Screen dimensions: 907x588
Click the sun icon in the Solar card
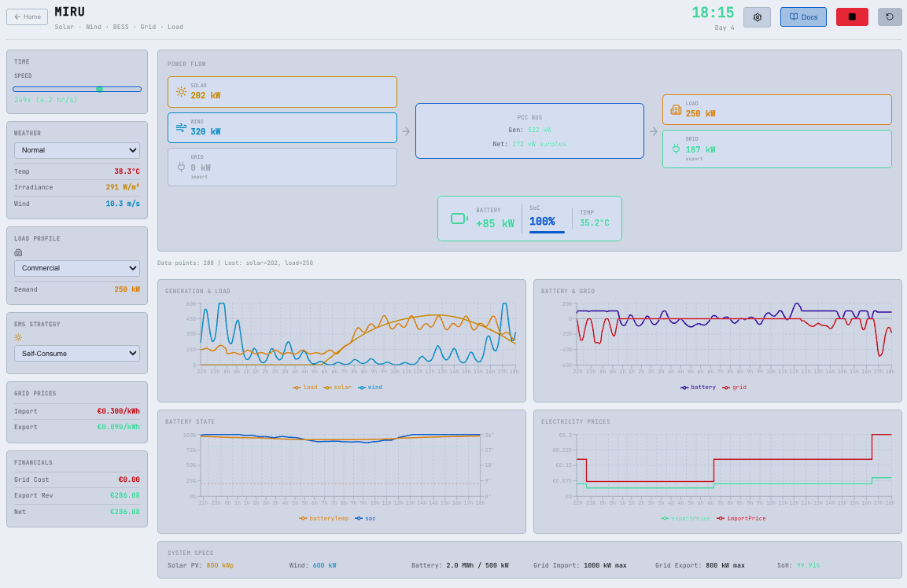(x=181, y=91)
